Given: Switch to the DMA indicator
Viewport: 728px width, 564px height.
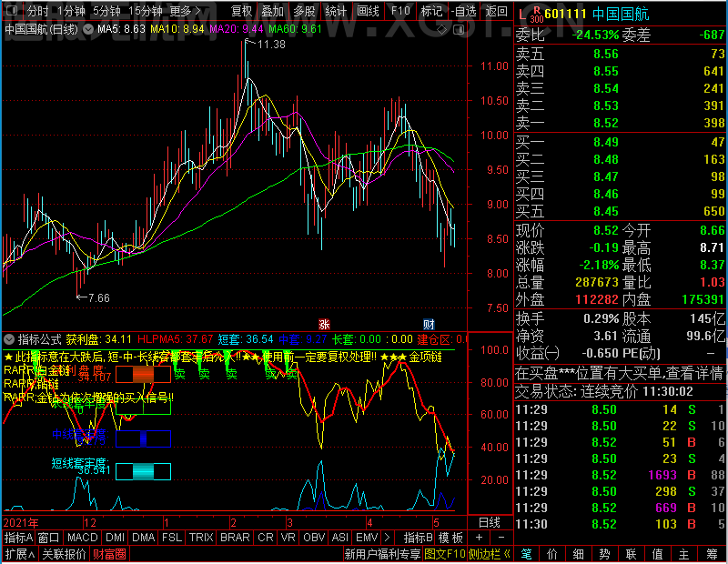Looking at the screenshot, I should (144, 538).
